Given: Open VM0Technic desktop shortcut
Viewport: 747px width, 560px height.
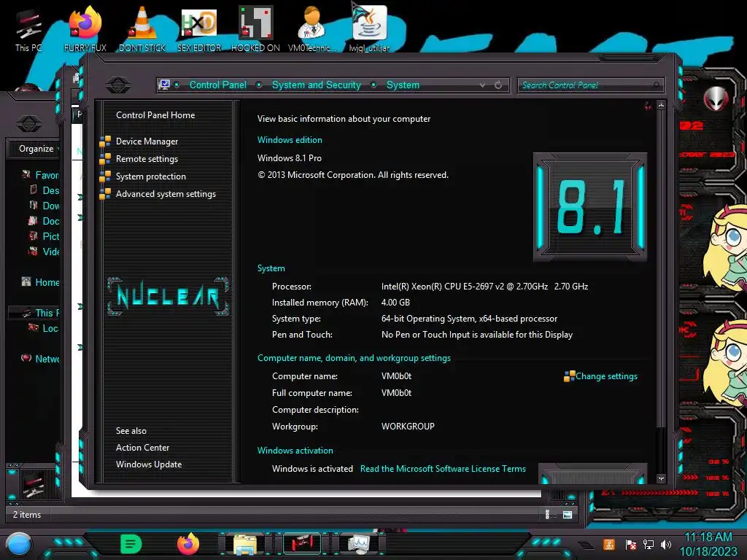Looking at the screenshot, I should [312, 29].
